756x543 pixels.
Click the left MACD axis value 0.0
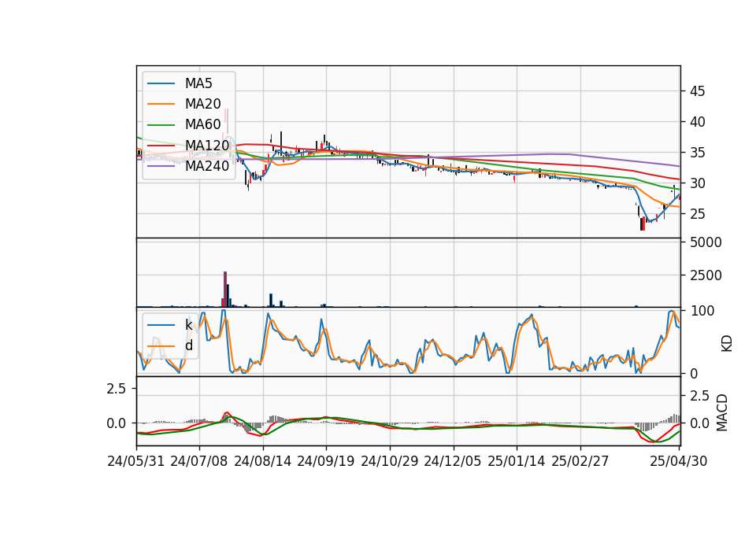(x=117, y=423)
